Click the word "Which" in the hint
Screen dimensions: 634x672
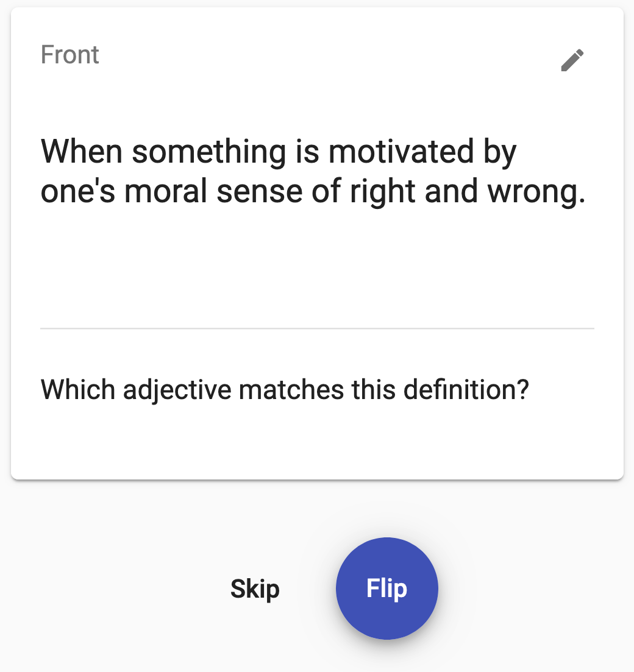point(77,389)
